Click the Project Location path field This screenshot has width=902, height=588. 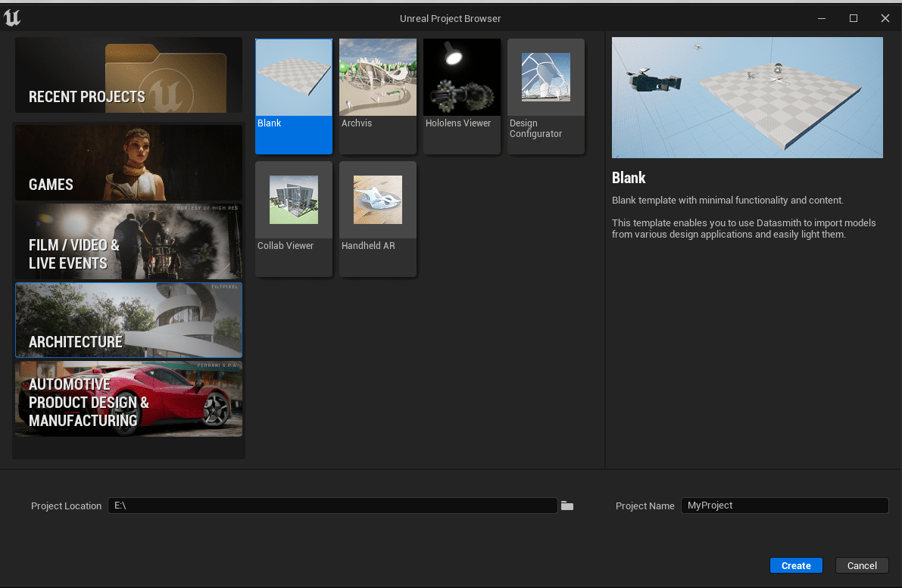(x=332, y=506)
